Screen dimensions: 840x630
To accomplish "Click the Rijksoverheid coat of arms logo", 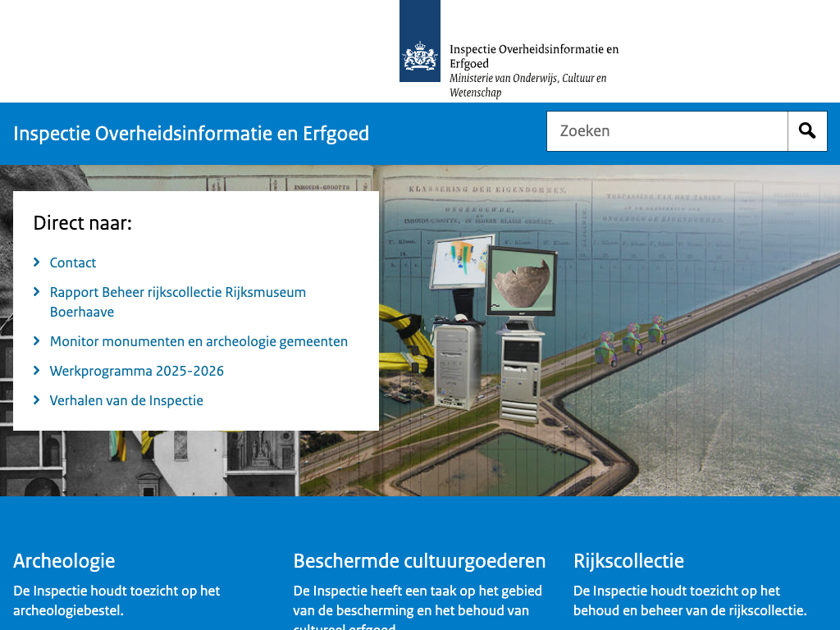I will 419,41.
